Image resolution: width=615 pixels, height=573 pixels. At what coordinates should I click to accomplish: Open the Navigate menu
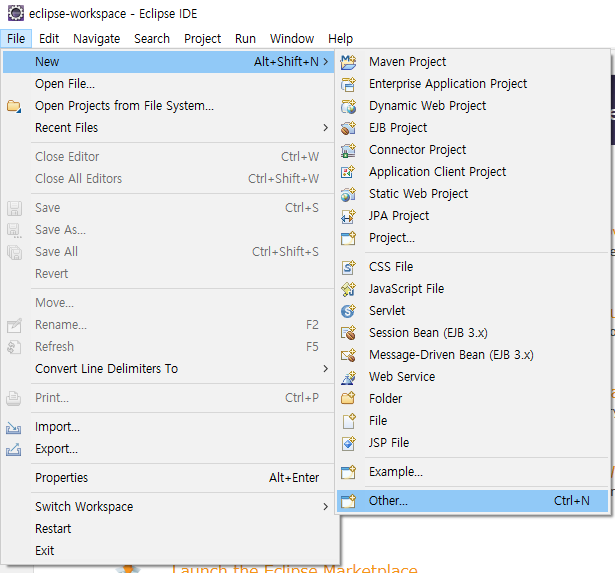pos(96,38)
